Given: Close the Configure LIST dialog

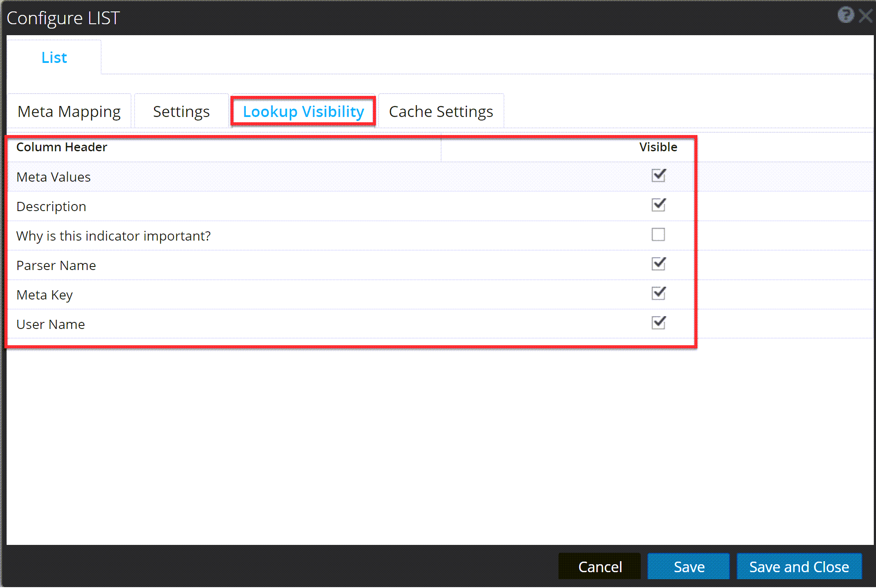Looking at the screenshot, I should pyautogui.click(x=865, y=16).
